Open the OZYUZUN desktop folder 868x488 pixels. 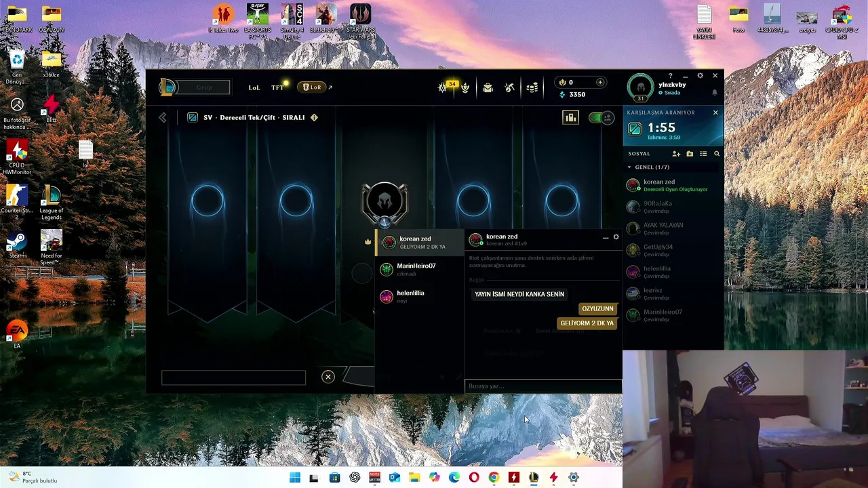52,19
